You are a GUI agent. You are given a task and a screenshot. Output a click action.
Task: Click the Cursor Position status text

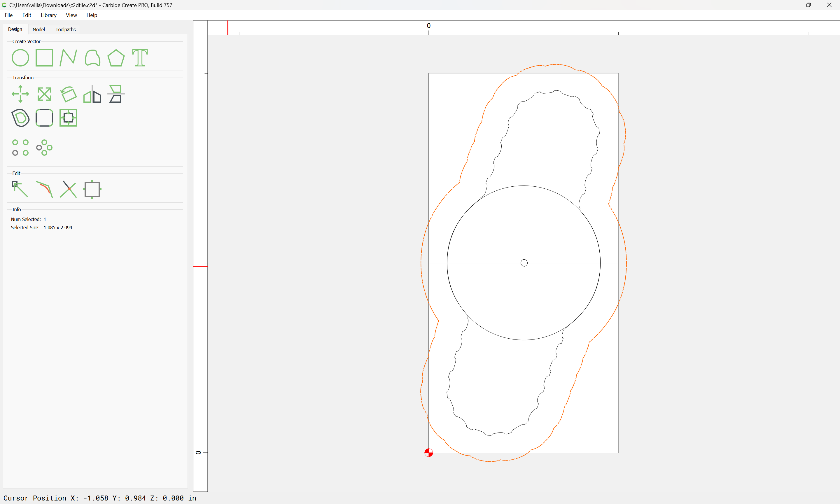pyautogui.click(x=100, y=498)
